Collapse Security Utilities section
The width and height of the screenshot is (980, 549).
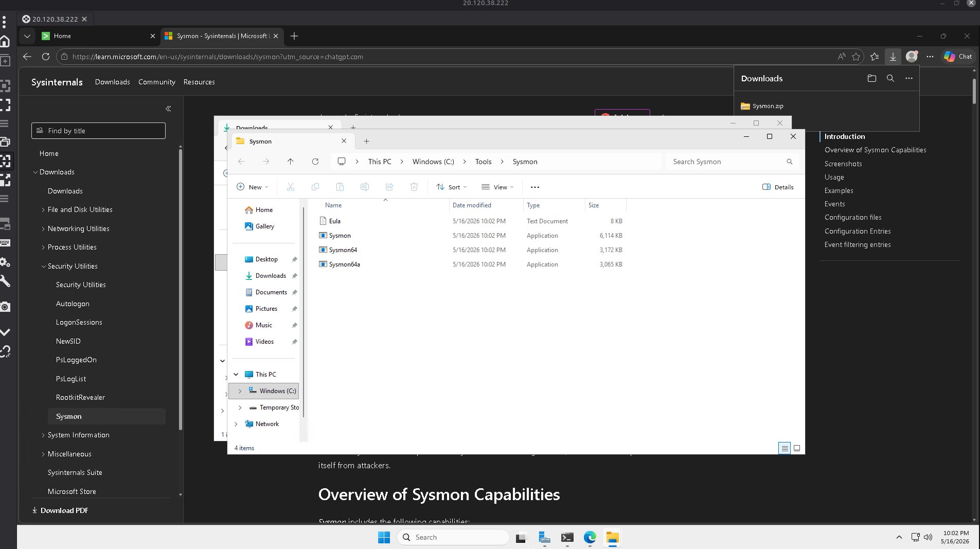click(x=43, y=266)
